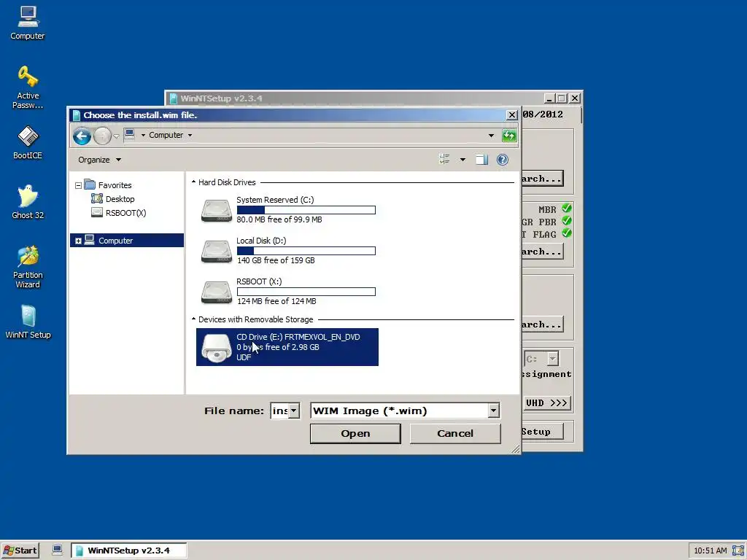Select the RSBOOT (X:) drive
This screenshot has height=560, width=747.
(287, 292)
